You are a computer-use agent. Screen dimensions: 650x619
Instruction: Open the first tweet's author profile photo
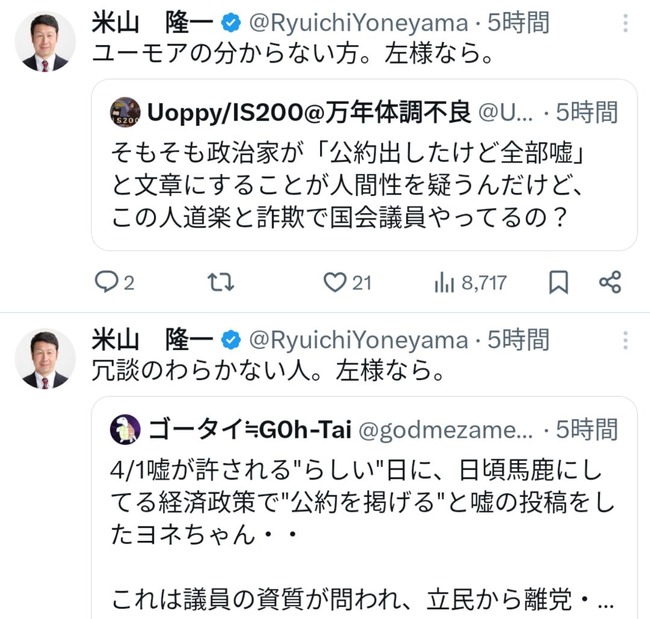click(x=46, y=43)
